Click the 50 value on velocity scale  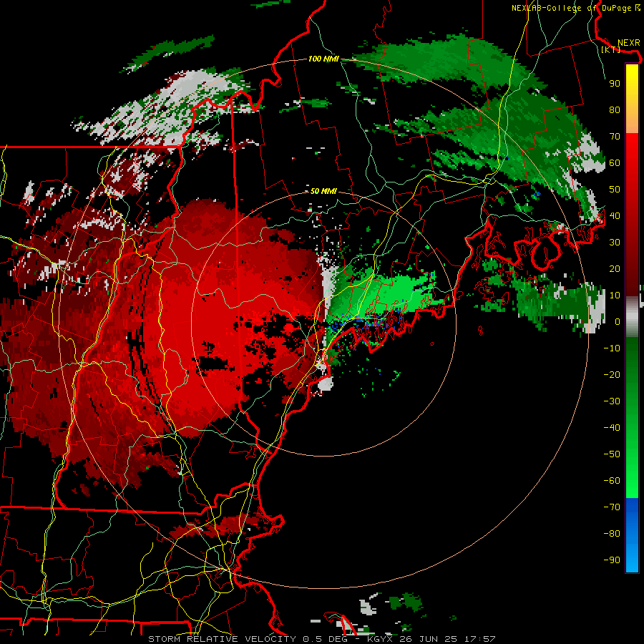(x=615, y=190)
